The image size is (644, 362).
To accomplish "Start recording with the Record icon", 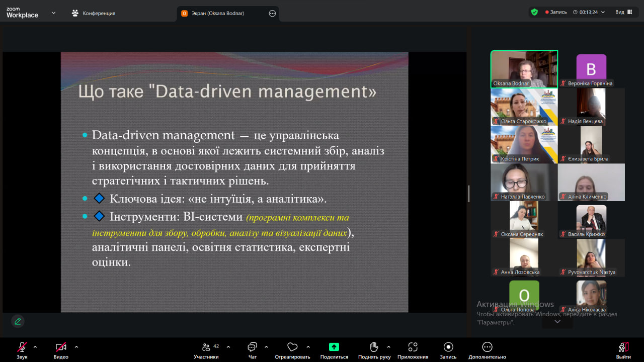I will coord(448,347).
